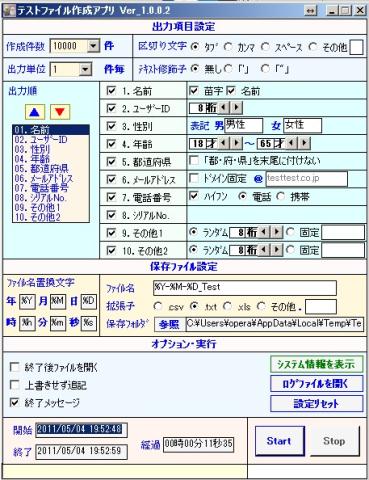Screen dimensions: 369x480
Task: Toggle the 2. ユーザーID checkbox
Action: pyautogui.click(x=111, y=108)
